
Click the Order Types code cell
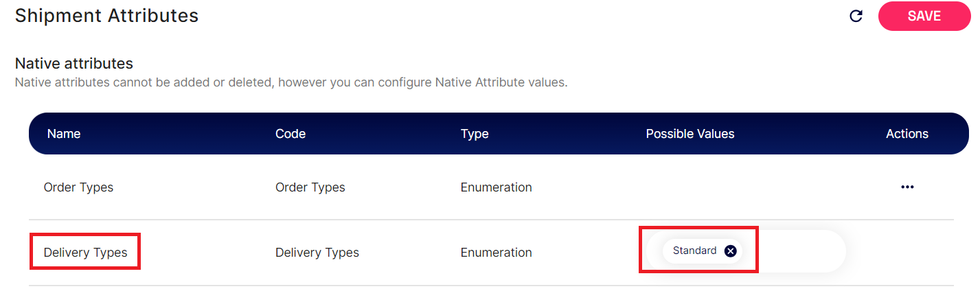click(x=310, y=187)
